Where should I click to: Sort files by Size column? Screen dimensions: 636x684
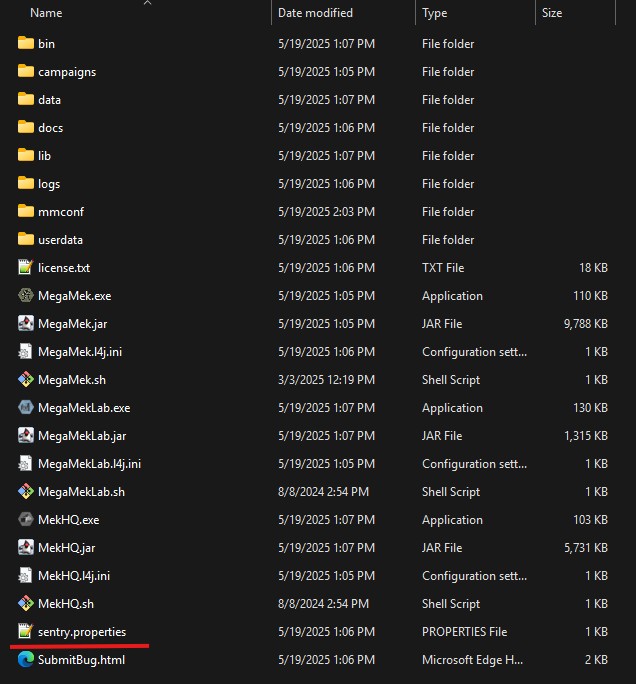552,13
